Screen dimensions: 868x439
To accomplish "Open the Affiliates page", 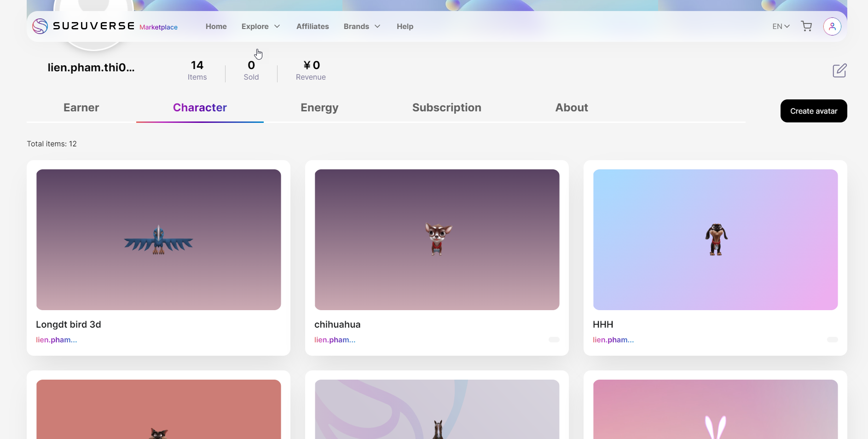I will coord(312,26).
